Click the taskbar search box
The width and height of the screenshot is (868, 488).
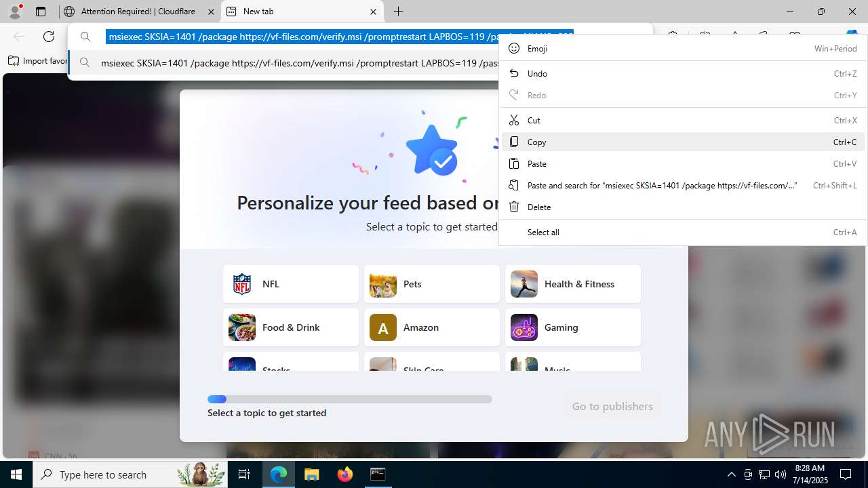(x=131, y=474)
